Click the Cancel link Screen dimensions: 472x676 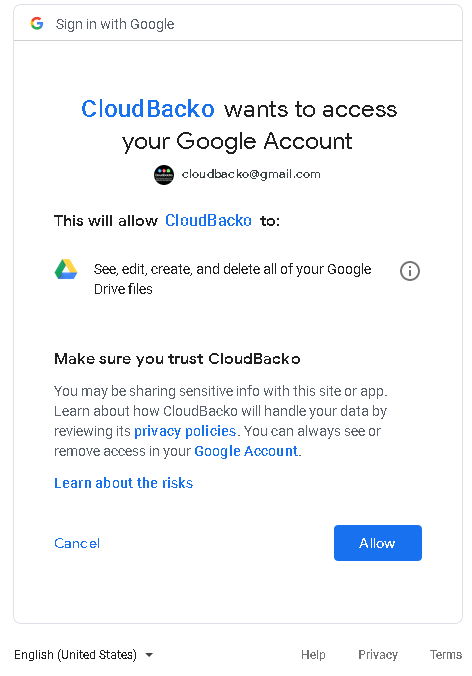[x=77, y=543]
